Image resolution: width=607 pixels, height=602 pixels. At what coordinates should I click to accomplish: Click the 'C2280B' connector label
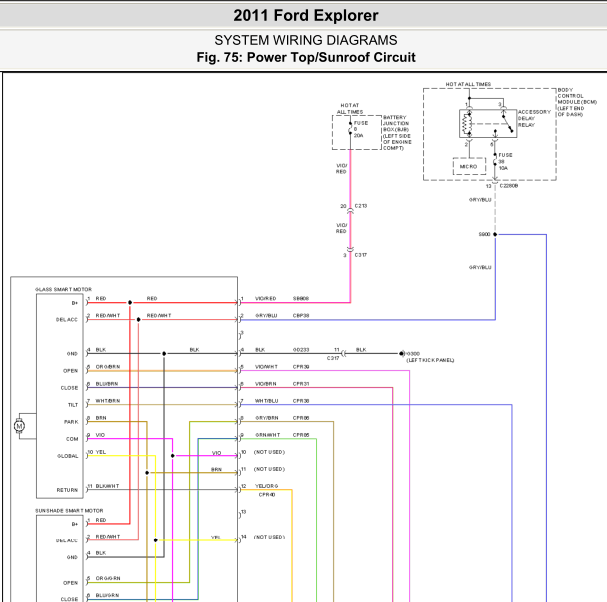(509, 186)
